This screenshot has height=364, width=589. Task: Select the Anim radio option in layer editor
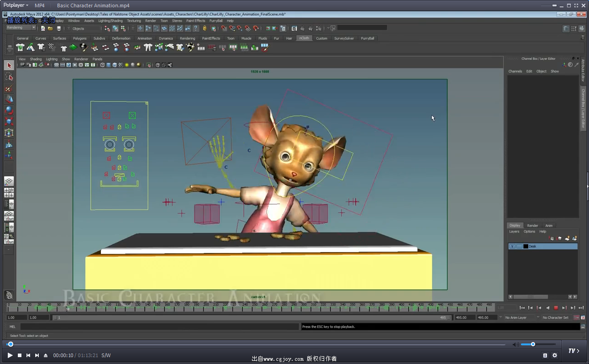(x=549, y=225)
